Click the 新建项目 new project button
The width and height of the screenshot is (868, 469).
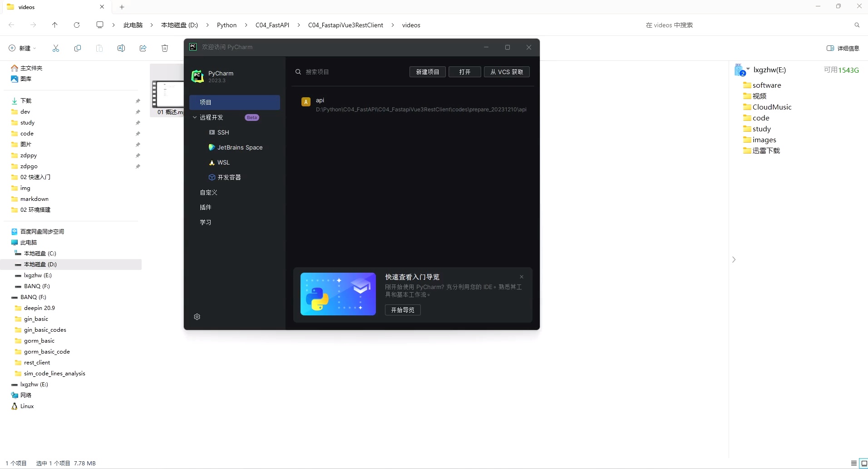click(427, 72)
